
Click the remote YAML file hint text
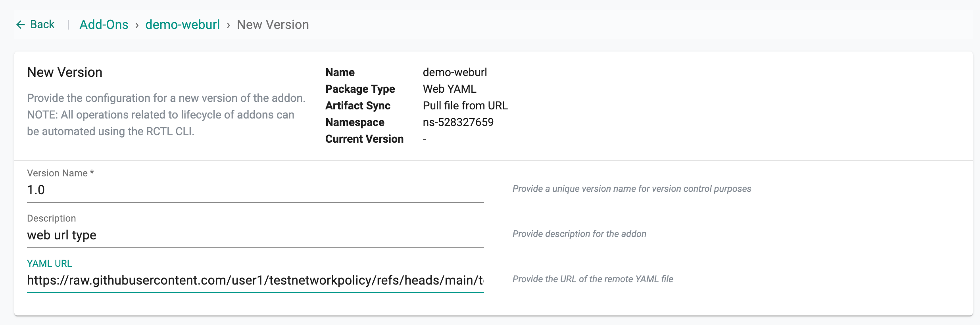[x=592, y=279]
